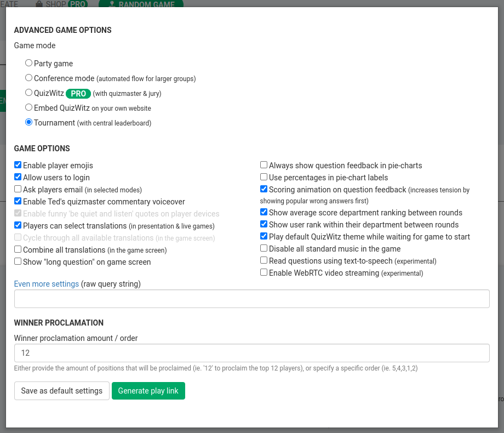This screenshot has width=504, height=433.
Task: Select the Party game mode
Action: 28,62
